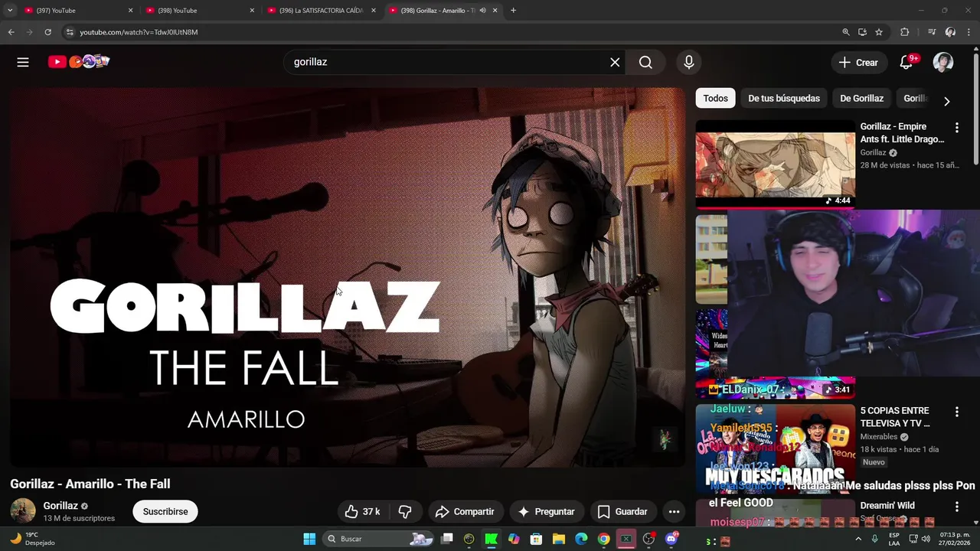Open the YouTube notifications bell

click(906, 62)
